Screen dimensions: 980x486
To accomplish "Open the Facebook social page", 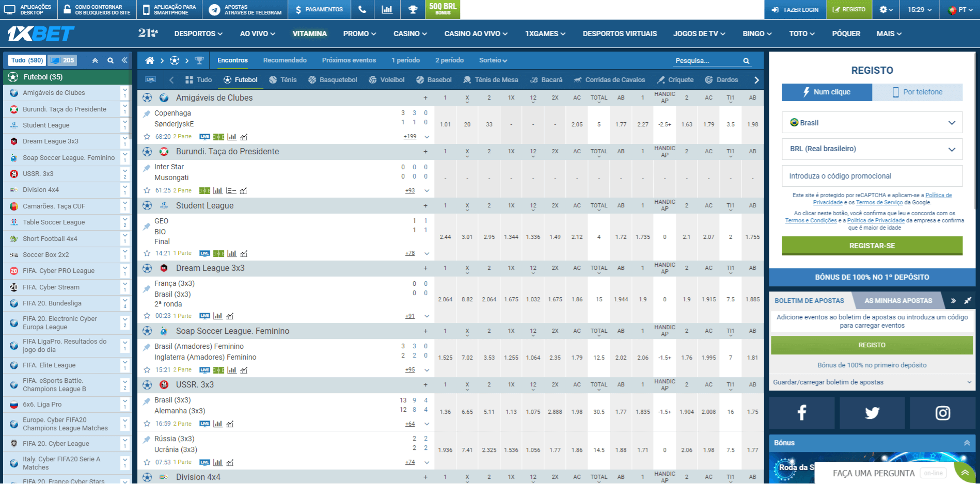I will click(801, 413).
